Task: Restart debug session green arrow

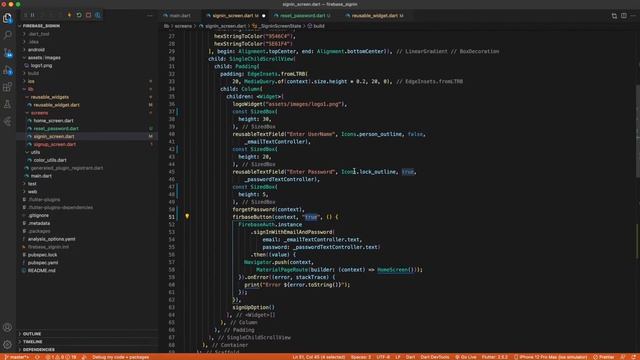Action: click(79, 15)
